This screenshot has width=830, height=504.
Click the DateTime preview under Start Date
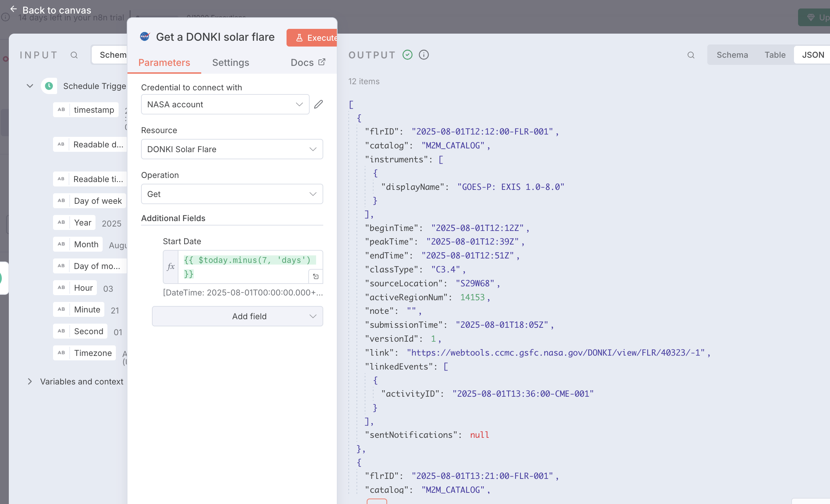click(243, 292)
